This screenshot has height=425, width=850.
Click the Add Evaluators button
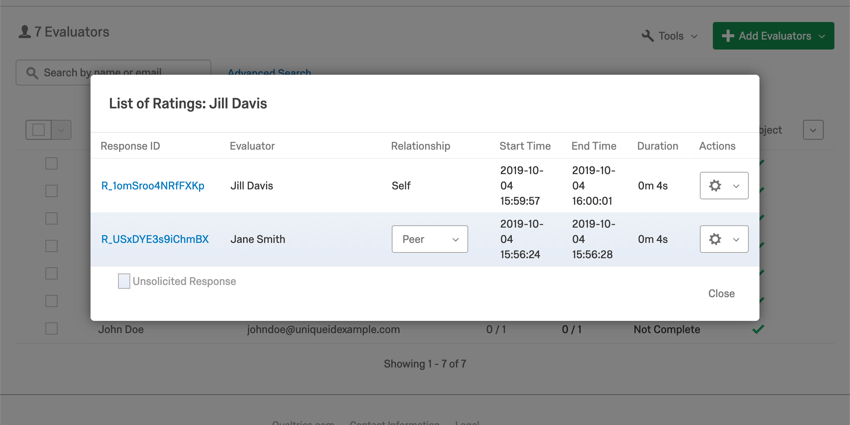pyautogui.click(x=773, y=36)
